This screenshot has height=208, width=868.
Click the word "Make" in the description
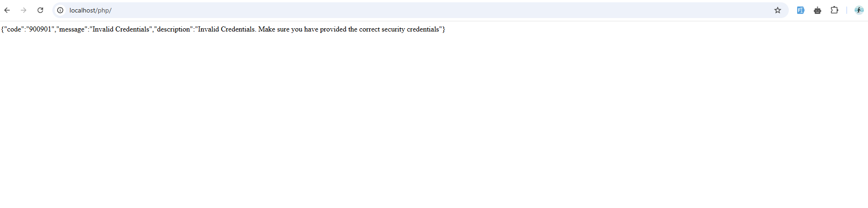click(x=266, y=29)
